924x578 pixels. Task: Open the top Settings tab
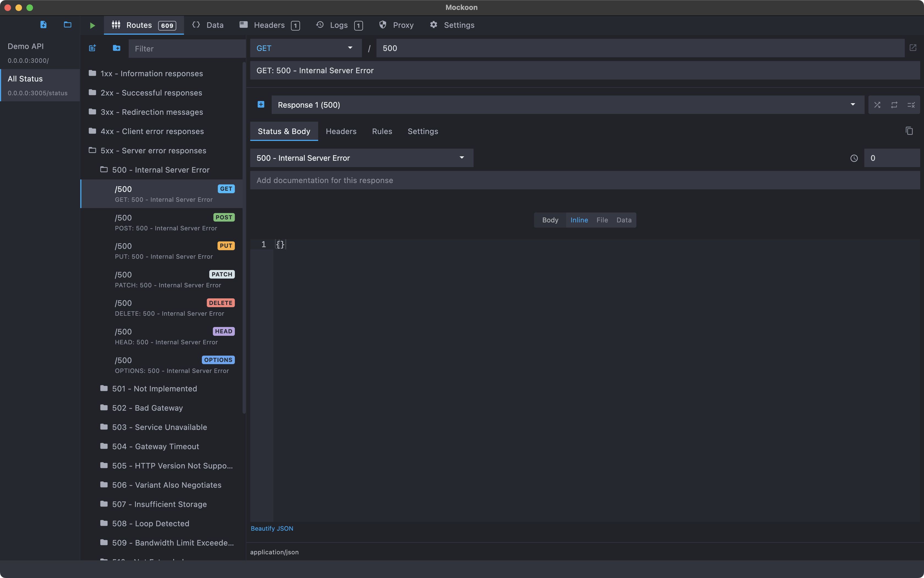tap(452, 25)
